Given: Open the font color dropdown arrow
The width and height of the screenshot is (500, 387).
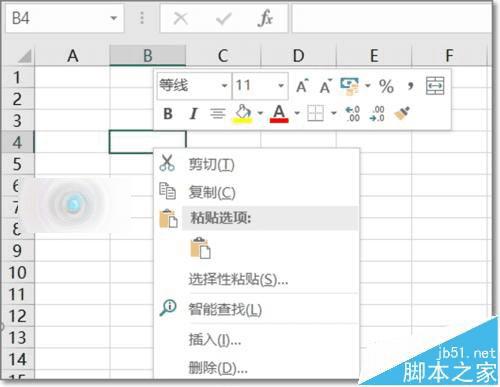Looking at the screenshot, I should point(297,113).
